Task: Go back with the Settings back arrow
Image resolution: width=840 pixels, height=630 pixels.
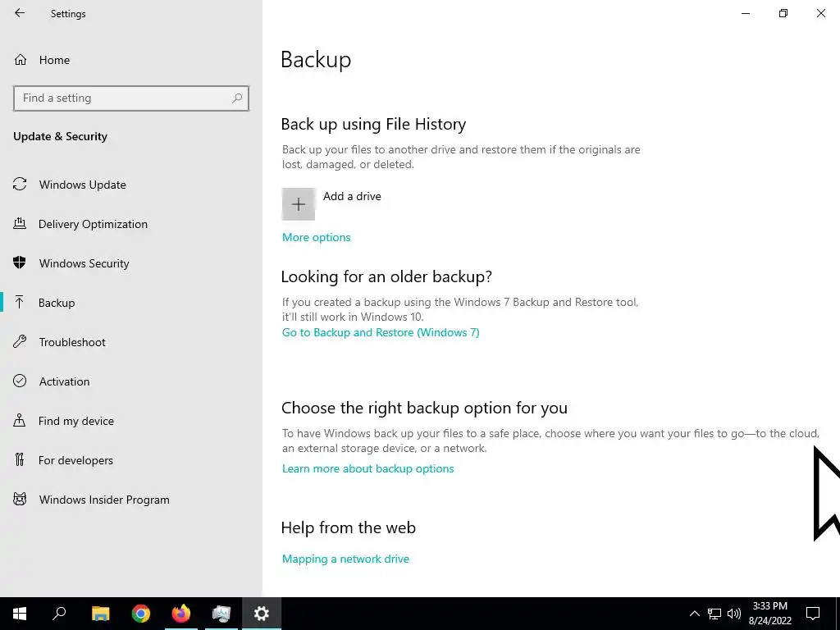Action: (20, 13)
